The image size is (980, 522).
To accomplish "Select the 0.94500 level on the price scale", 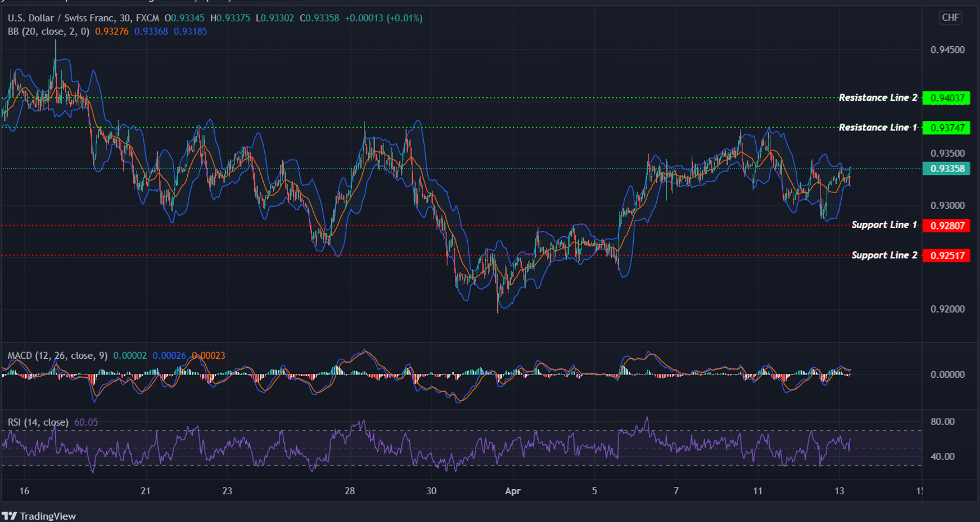I will tap(948, 50).
